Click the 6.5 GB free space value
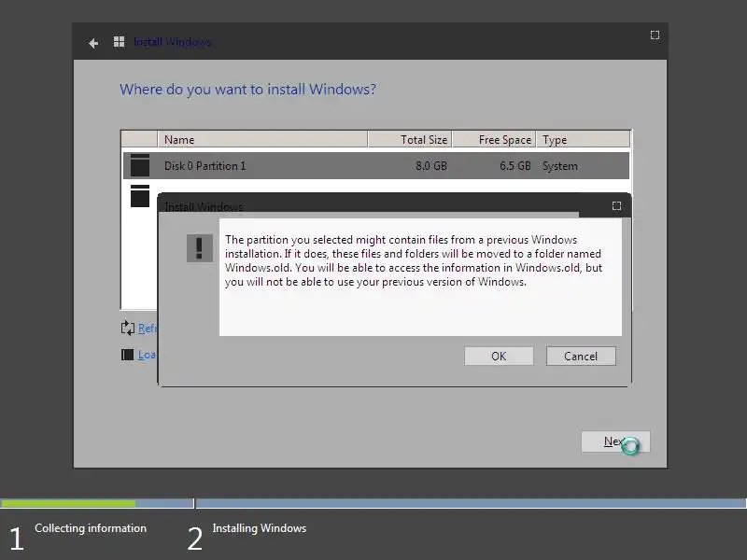 click(x=515, y=166)
